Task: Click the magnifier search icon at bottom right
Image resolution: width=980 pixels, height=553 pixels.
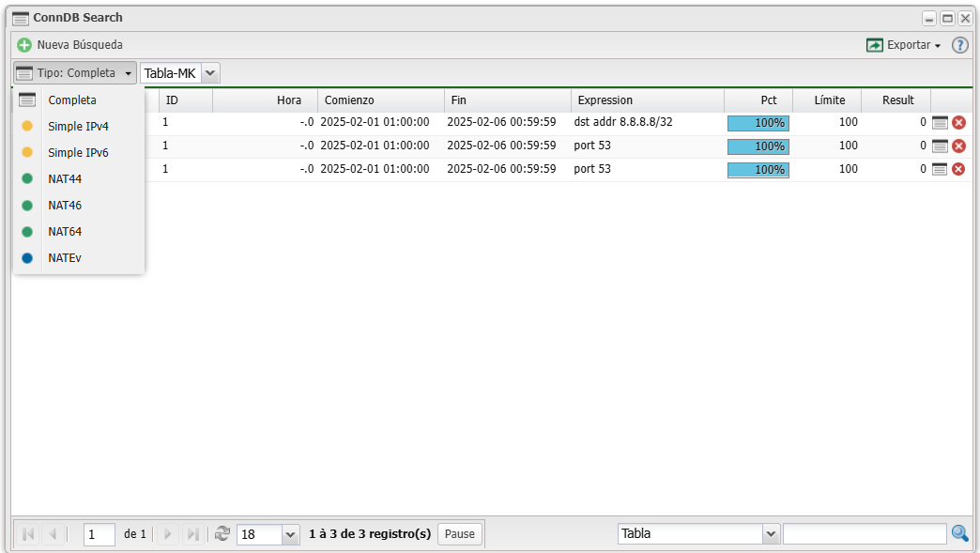Action: (x=959, y=533)
